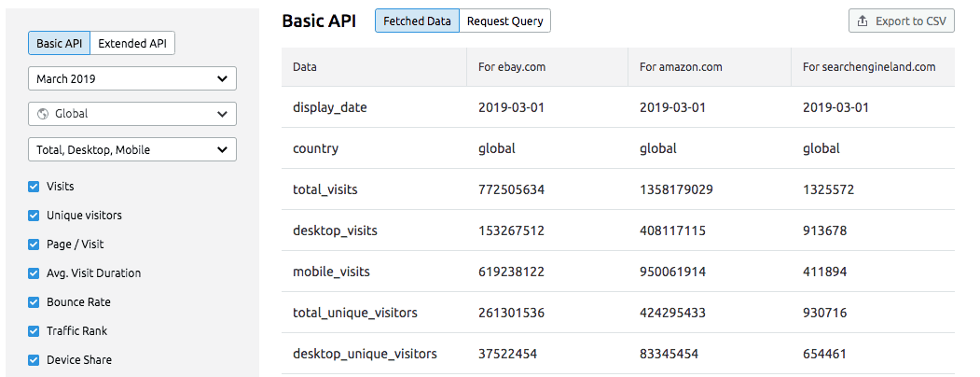
Task: Expand the Total, Desktop, Mobile dropdown
Action: point(132,149)
